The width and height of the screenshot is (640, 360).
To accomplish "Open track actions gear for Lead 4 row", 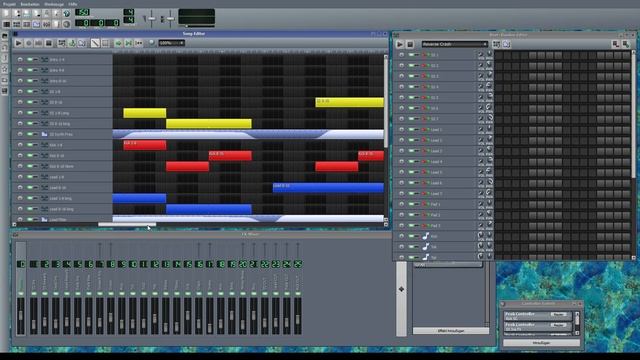I will coord(402,161).
